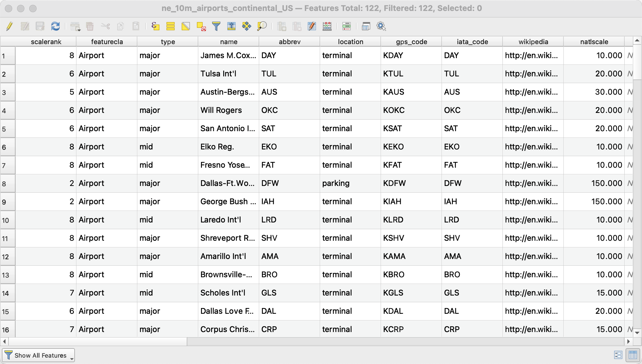Zoom map to selected rows
The height and width of the screenshot is (364, 642).
point(262,26)
